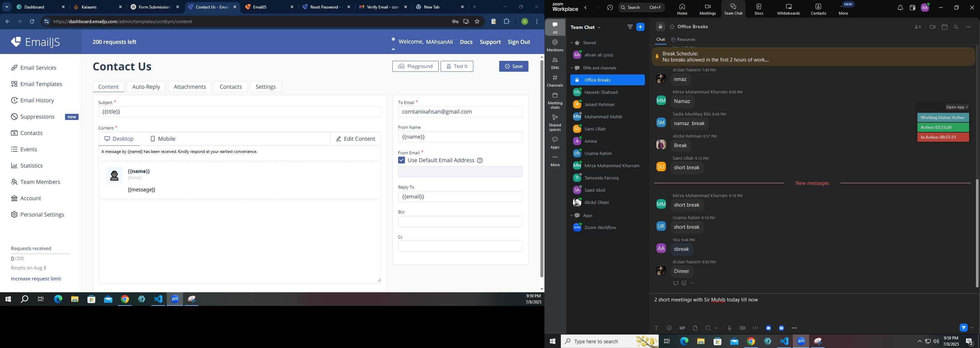The height and width of the screenshot is (348, 980).
Task: Open Playground button
Action: [415, 67]
